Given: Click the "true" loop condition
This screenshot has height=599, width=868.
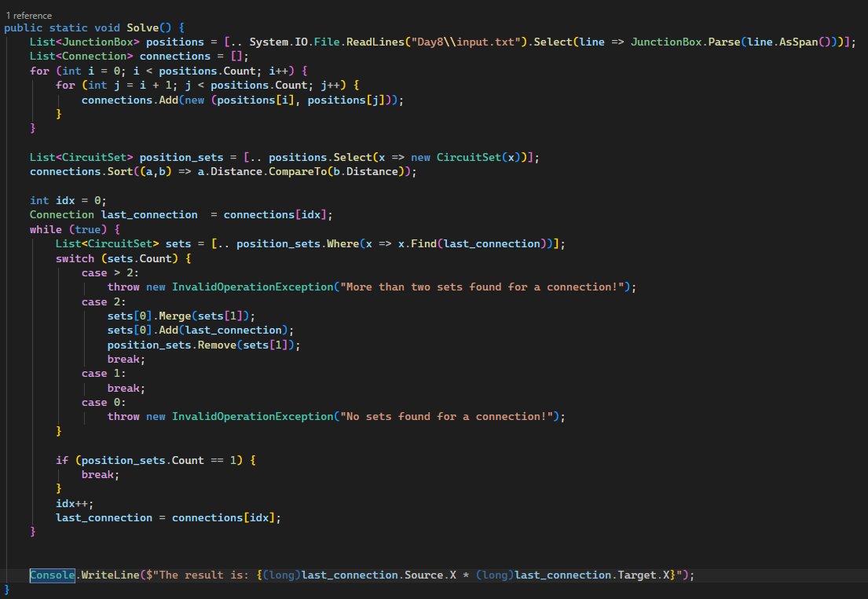Looking at the screenshot, I should tap(87, 229).
